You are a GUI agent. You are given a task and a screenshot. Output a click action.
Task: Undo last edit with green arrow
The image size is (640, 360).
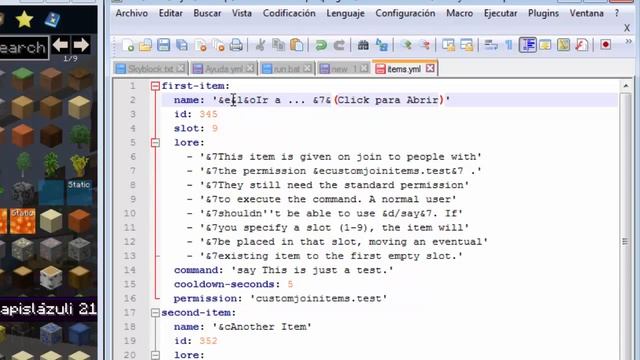click(321, 45)
